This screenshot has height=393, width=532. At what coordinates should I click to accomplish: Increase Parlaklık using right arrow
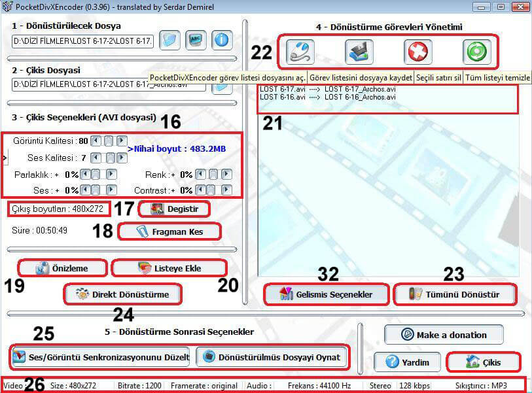[x=111, y=175]
